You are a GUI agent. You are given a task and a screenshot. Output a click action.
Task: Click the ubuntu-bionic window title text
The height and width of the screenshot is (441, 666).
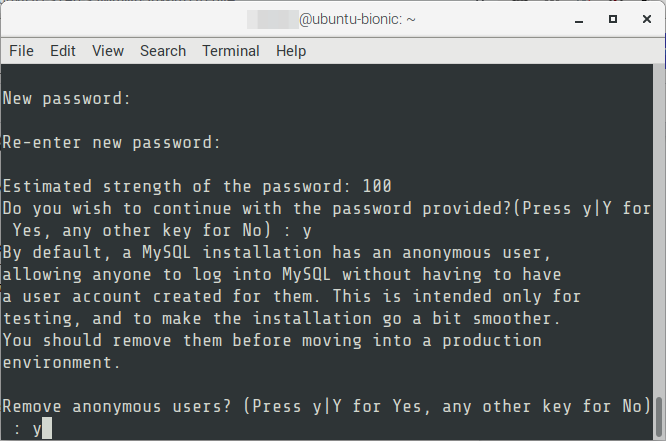pyautogui.click(x=357, y=20)
